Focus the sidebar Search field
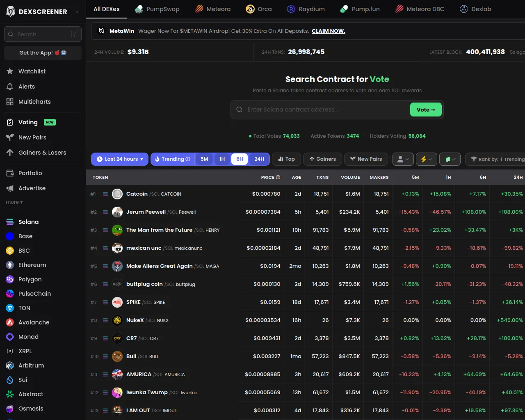 [43, 34]
